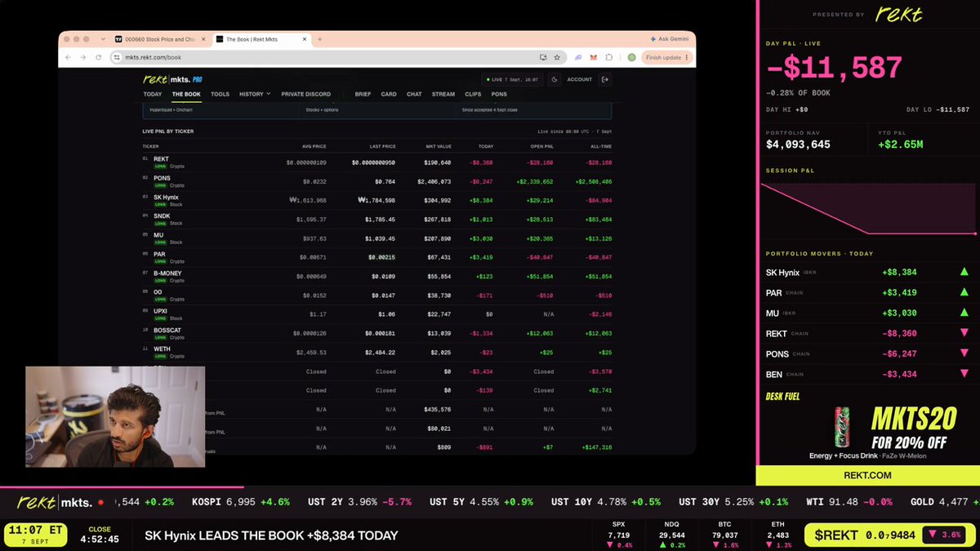The height and width of the screenshot is (551, 980).
Task: Select the UPXI ticker row
Action: 377,314
